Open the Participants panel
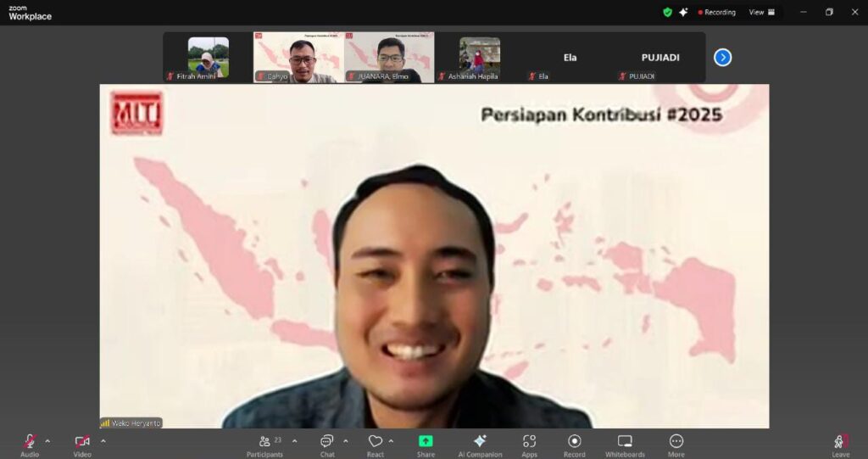868x459 pixels. pyautogui.click(x=264, y=444)
